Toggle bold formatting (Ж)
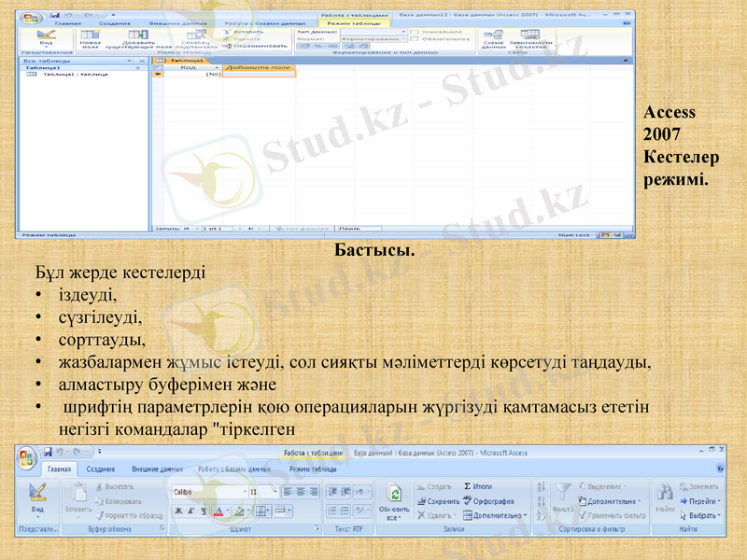747x560 pixels. [178, 510]
